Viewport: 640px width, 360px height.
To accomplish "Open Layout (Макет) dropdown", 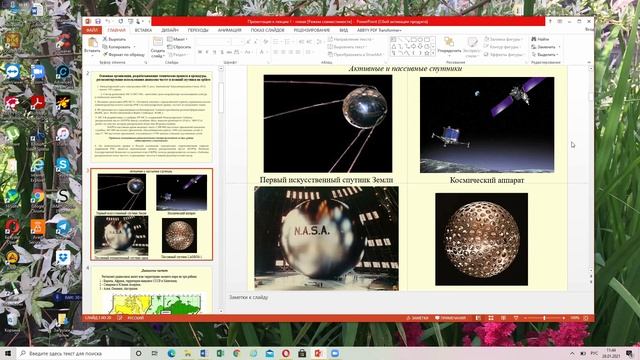I will (x=177, y=39).
